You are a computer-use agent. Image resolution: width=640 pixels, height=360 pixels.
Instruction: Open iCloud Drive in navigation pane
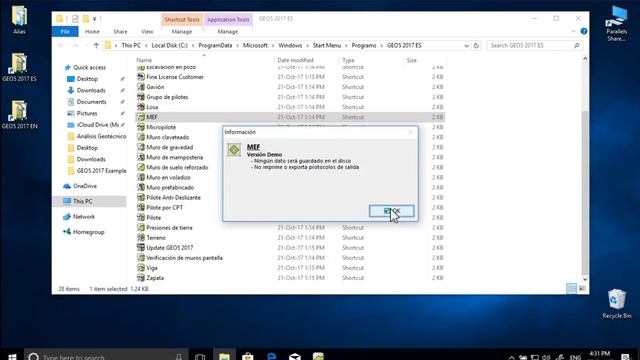coord(97,124)
